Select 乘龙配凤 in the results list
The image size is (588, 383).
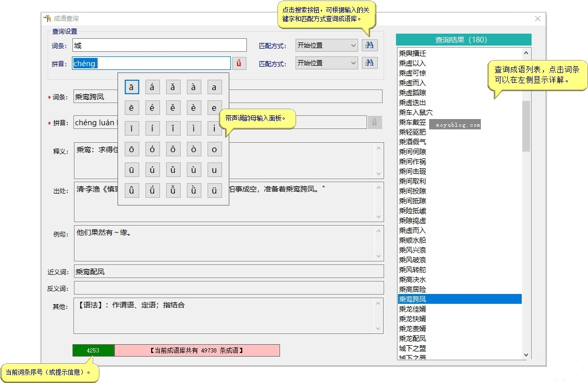pyautogui.click(x=460, y=338)
